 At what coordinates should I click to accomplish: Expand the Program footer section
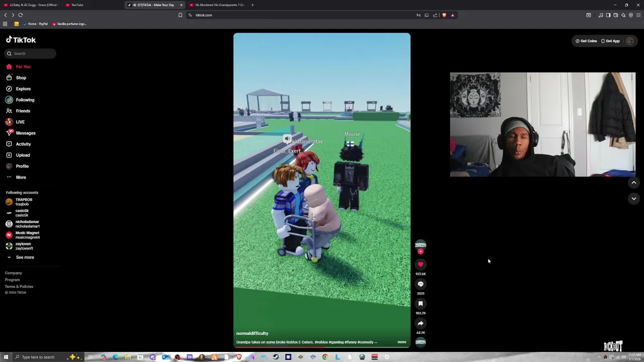point(13,280)
